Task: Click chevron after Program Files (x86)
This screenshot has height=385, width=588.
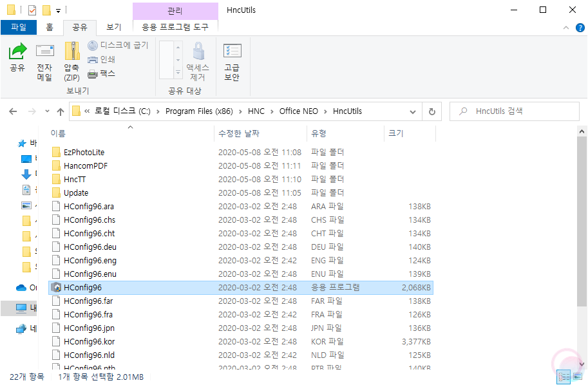Action: click(240, 111)
